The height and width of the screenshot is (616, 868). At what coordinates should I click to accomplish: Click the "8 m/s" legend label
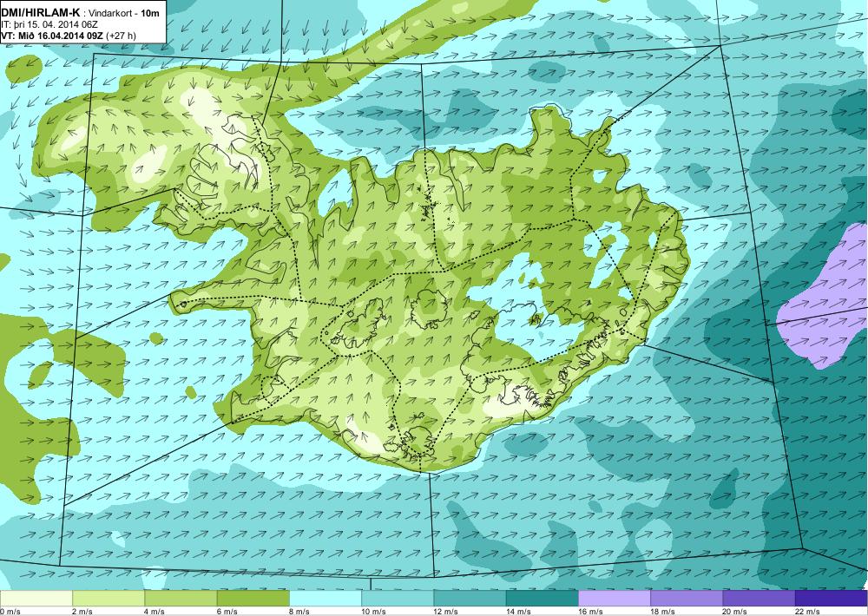pos(299,612)
